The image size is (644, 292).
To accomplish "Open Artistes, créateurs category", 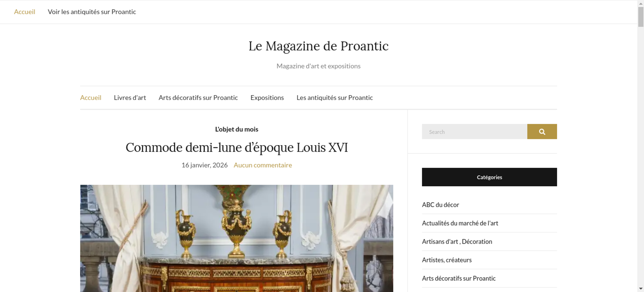I will (x=447, y=260).
